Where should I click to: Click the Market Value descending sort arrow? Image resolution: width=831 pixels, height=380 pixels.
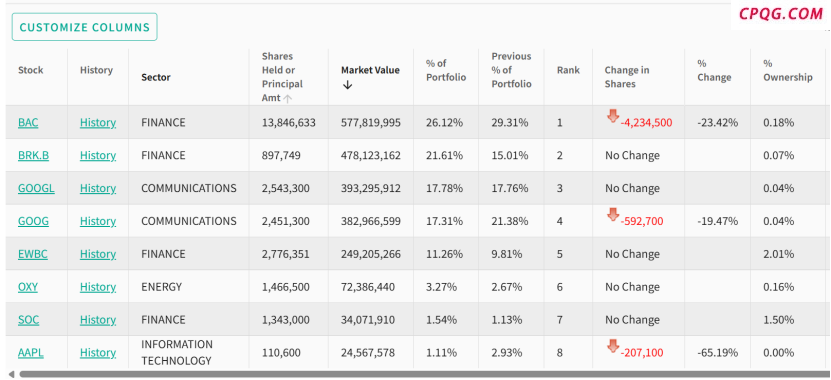pos(347,85)
